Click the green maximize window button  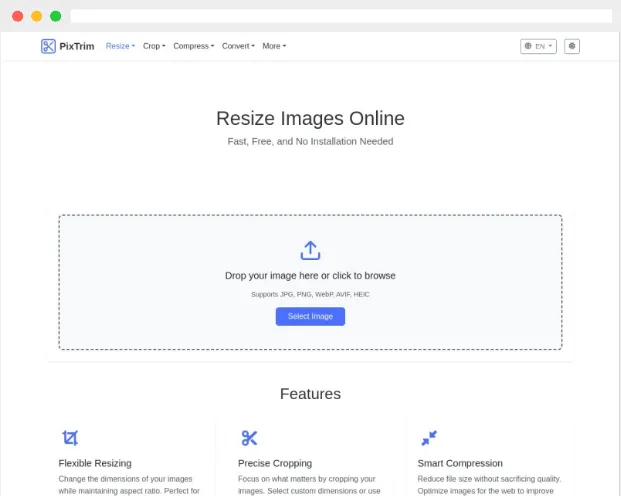pos(55,16)
